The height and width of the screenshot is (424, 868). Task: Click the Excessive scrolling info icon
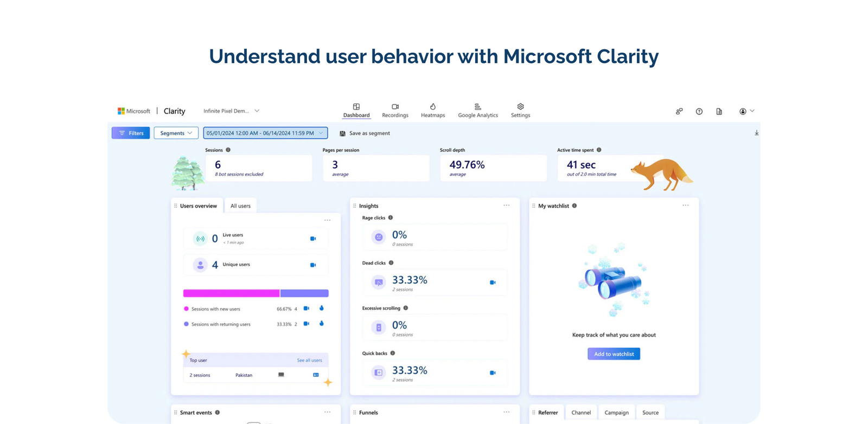tap(406, 308)
